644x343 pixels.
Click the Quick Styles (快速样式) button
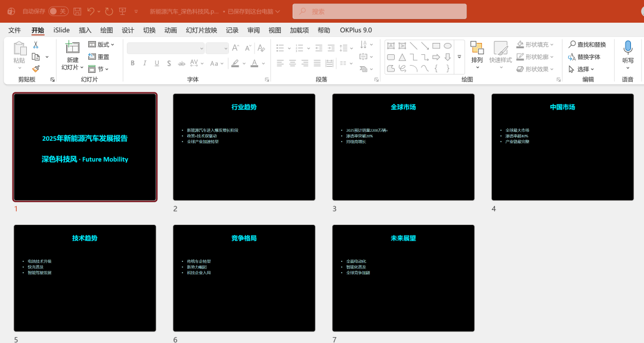501,54
